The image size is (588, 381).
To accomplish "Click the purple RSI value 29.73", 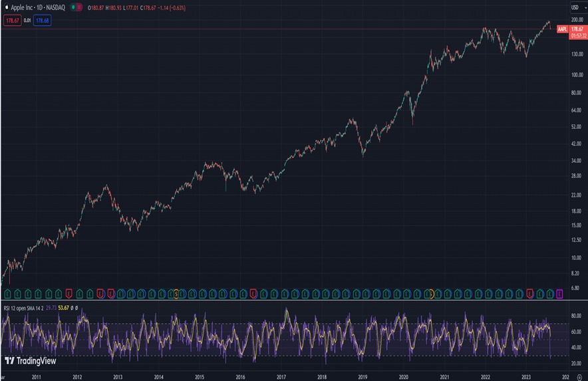I will point(51,308).
